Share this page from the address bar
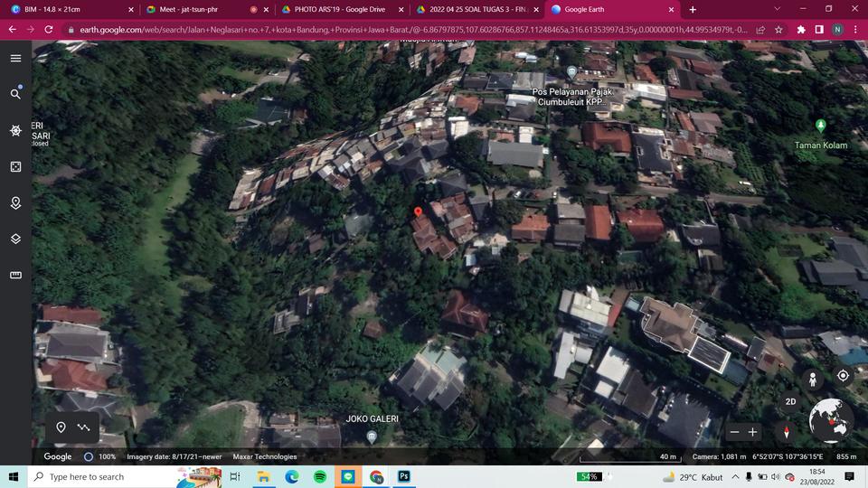This screenshot has width=868, height=488. 760,29
